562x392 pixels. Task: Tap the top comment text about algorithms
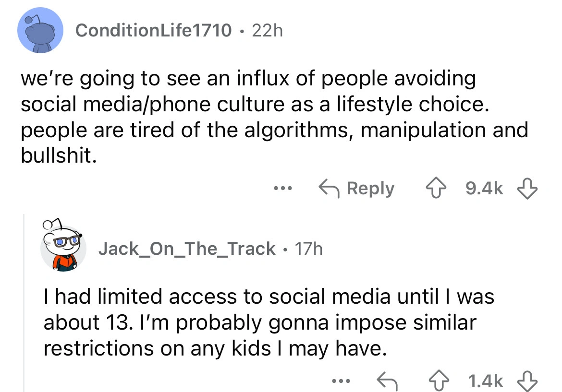click(274, 117)
